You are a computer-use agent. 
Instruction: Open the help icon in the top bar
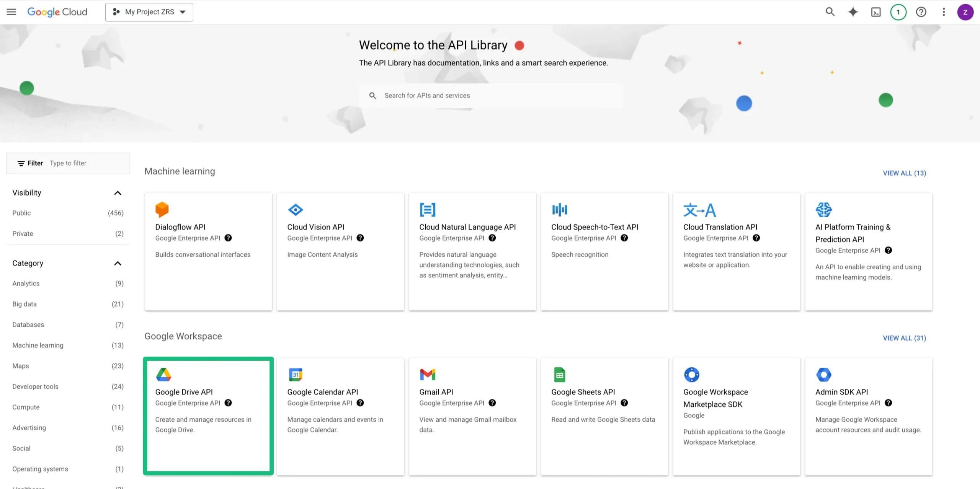coord(921,12)
